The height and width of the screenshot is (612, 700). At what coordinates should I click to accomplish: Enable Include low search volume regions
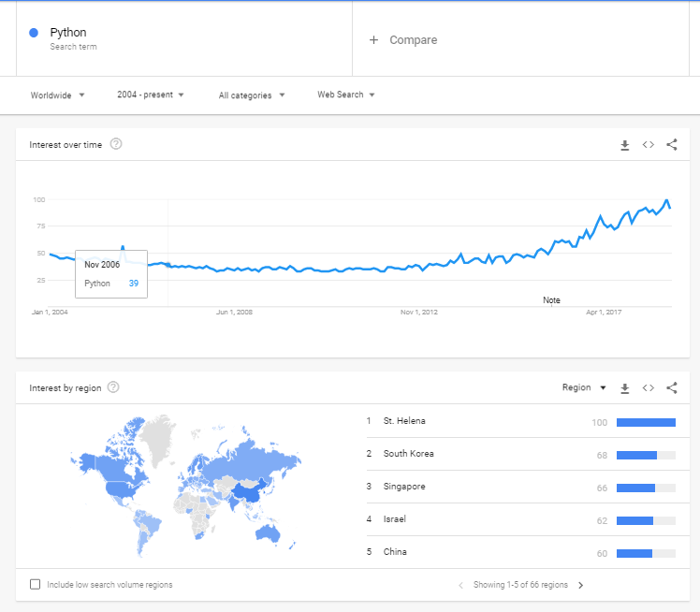[x=36, y=585]
